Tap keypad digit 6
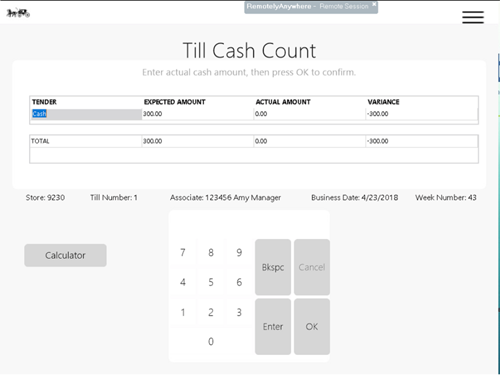Image resolution: width=500 pixels, height=377 pixels. (239, 282)
